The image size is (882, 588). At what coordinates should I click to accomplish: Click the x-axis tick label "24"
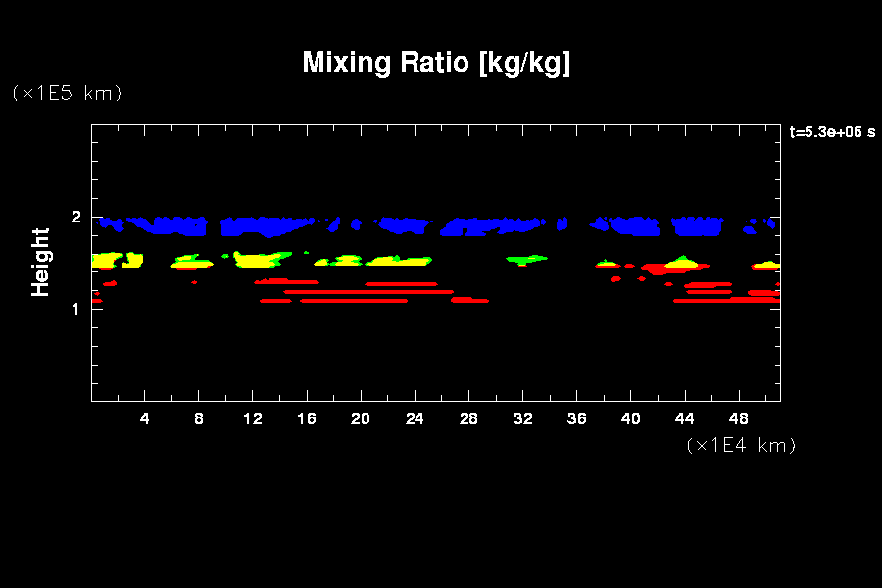click(415, 419)
